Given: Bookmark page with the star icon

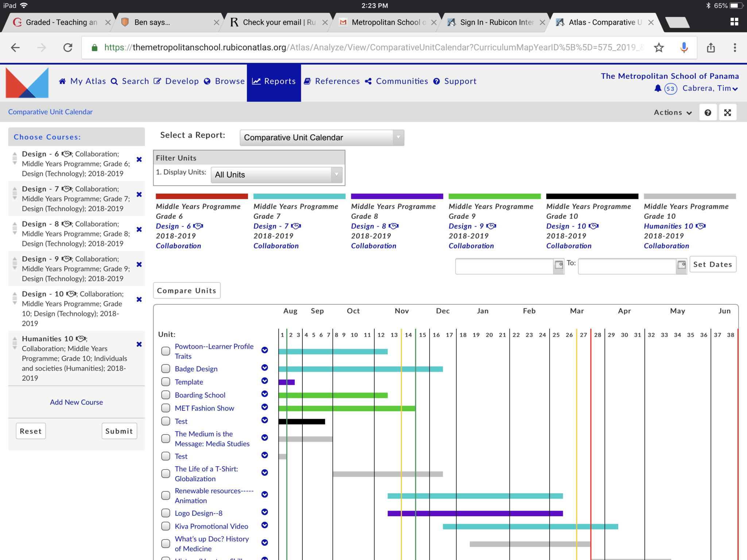Looking at the screenshot, I should point(659,47).
